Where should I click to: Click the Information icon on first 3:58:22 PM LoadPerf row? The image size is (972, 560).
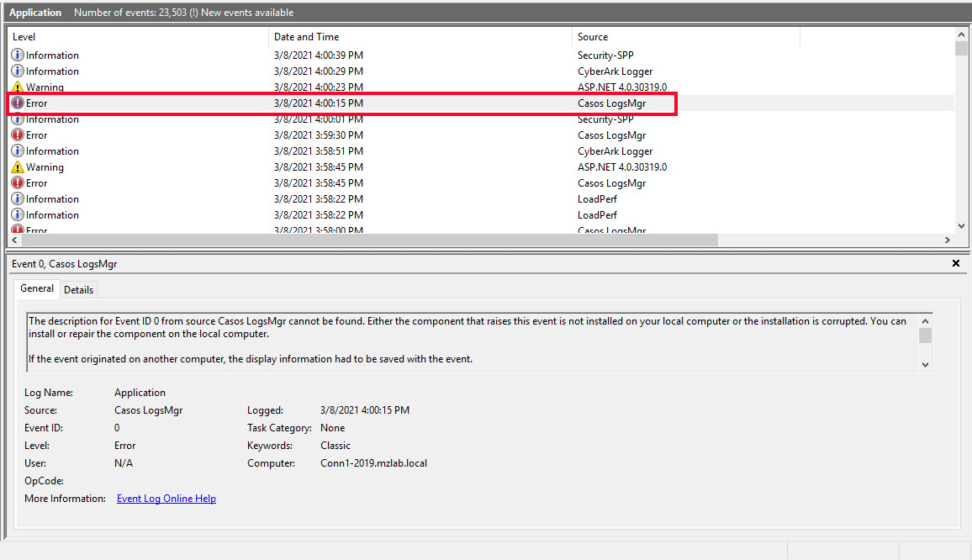pos(18,199)
